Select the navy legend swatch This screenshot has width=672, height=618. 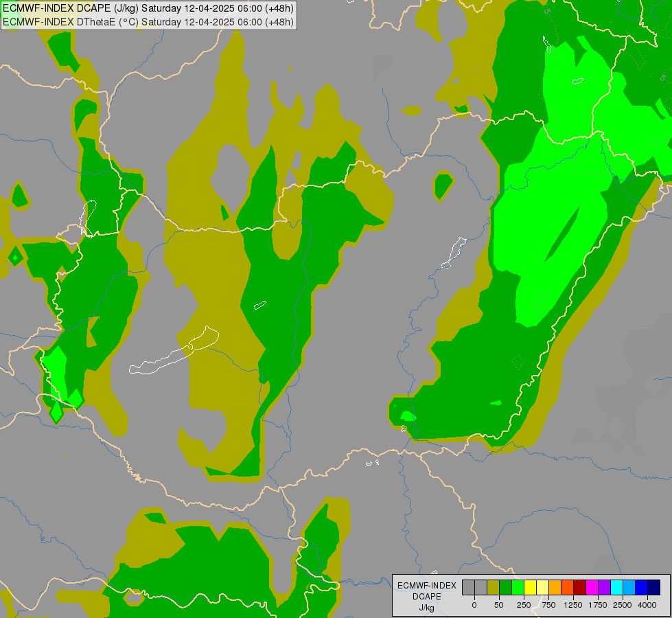(x=653, y=587)
